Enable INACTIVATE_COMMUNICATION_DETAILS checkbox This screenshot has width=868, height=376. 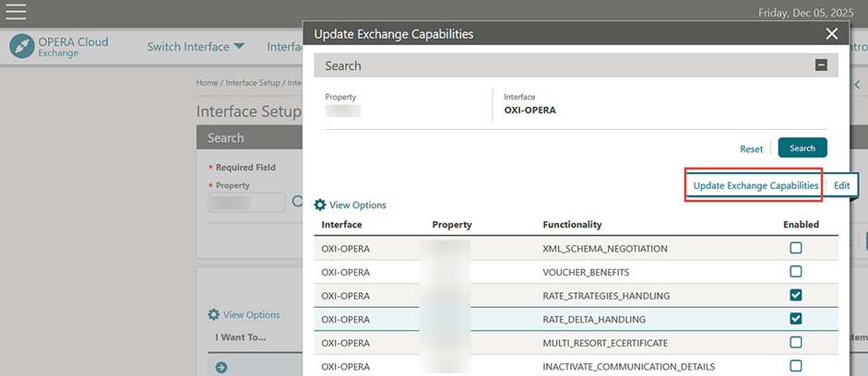point(795,366)
